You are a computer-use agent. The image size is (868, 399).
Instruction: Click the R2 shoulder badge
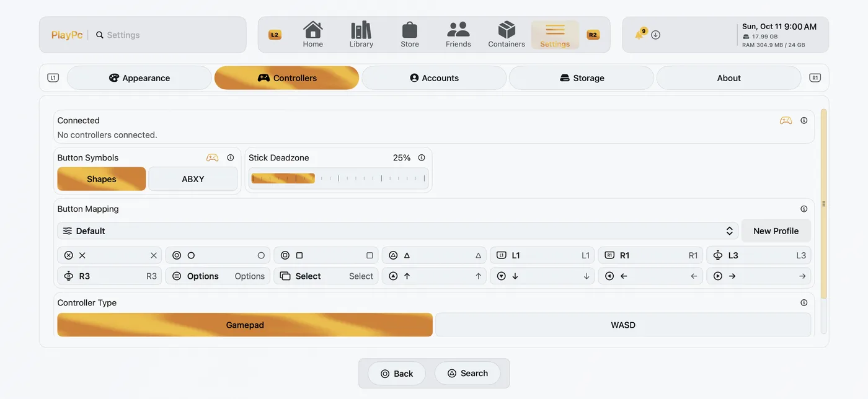(x=593, y=35)
